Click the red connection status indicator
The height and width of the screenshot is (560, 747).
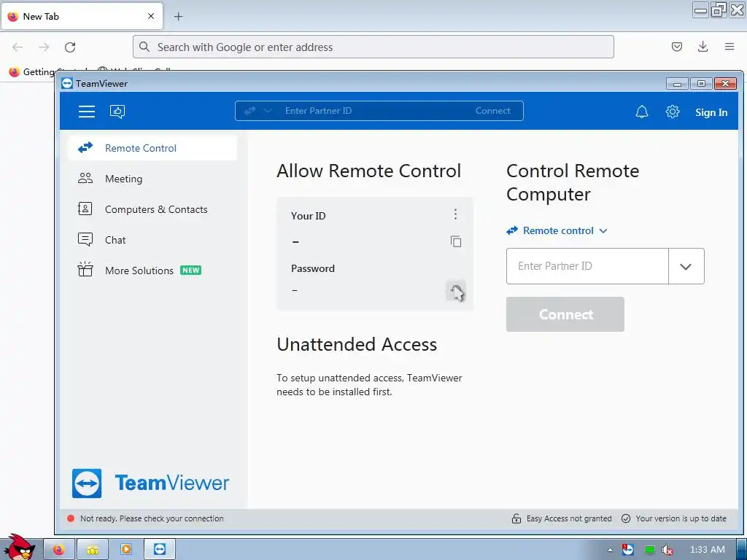(71, 518)
